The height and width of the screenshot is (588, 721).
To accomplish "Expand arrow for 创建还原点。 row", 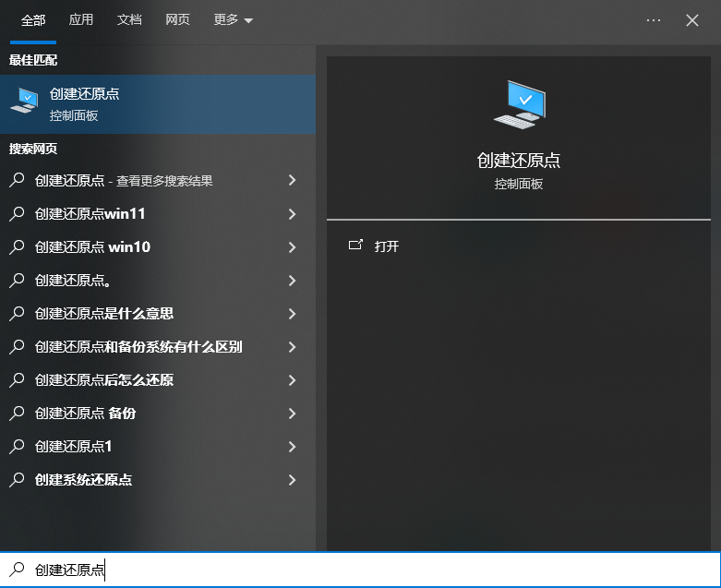I will (x=292, y=281).
